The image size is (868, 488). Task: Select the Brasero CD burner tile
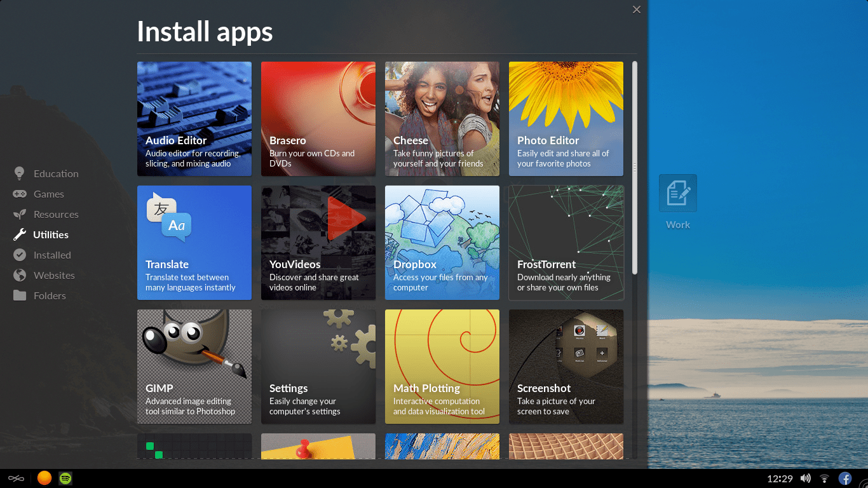pos(318,119)
